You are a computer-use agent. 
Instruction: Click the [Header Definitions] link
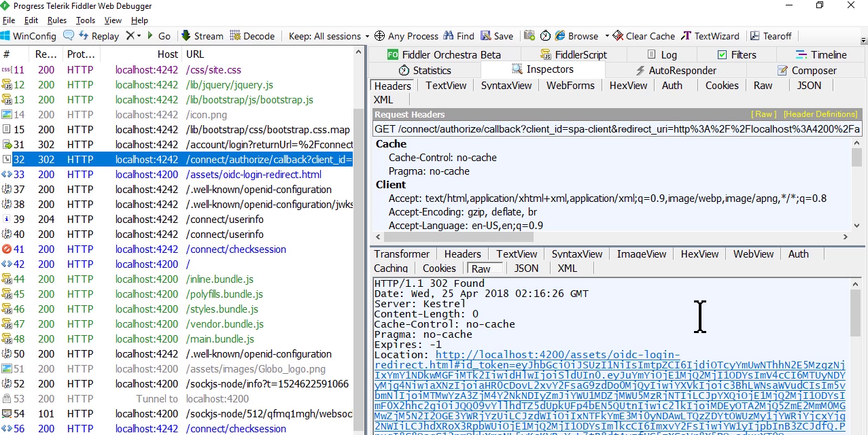click(820, 114)
